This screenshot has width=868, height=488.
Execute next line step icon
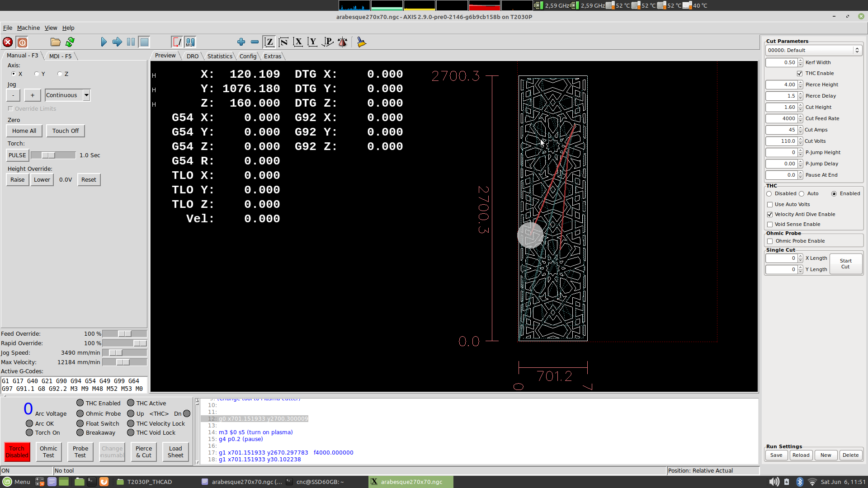coord(117,42)
